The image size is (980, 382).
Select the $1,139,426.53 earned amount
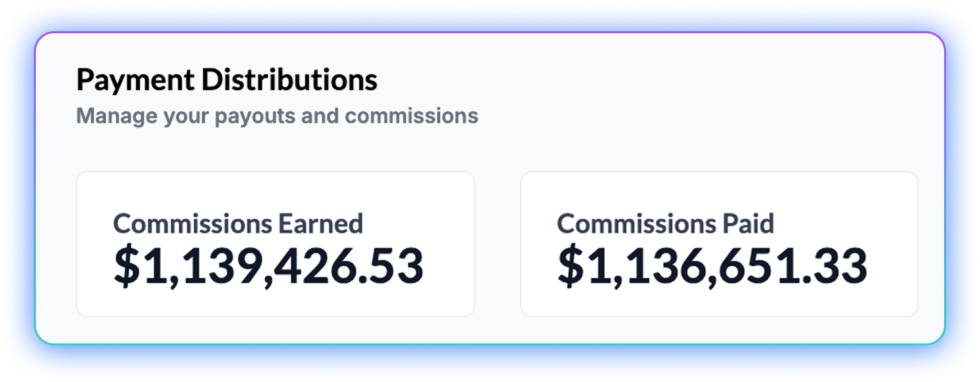click(x=268, y=266)
